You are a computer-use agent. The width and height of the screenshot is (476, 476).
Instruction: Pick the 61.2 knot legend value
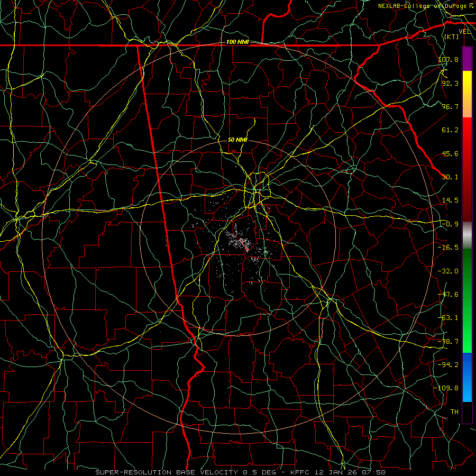(450, 130)
